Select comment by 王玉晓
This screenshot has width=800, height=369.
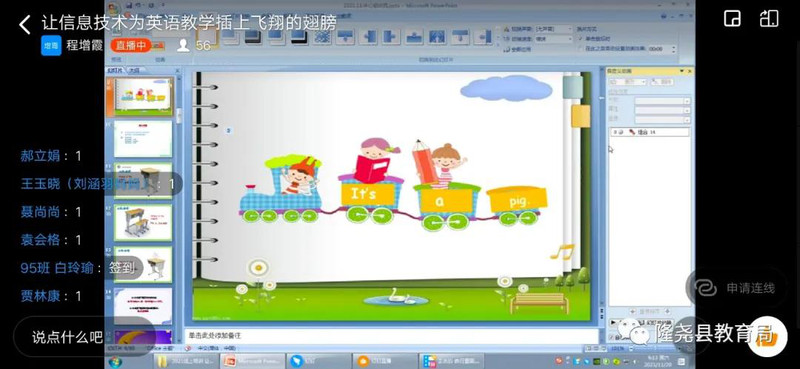[98, 184]
